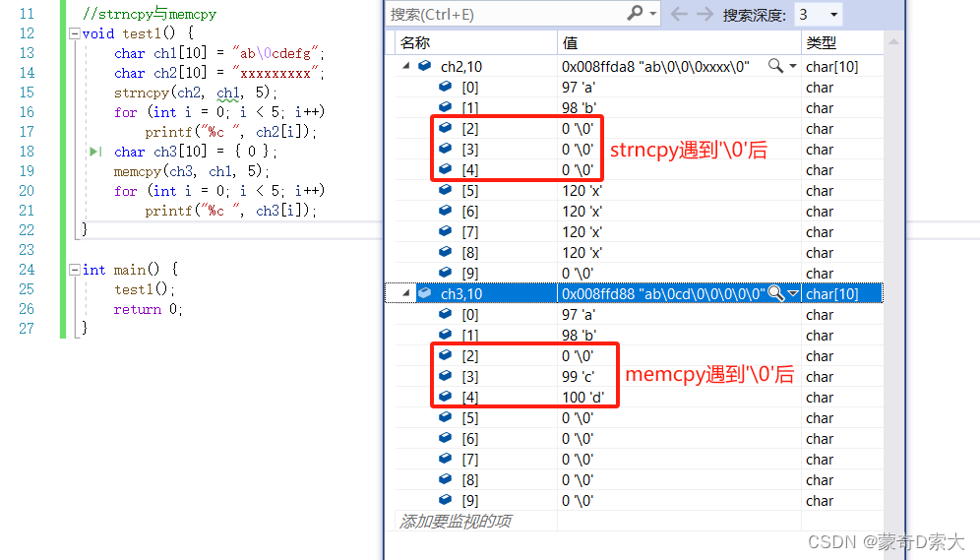Click line number 19 in editor
Viewport: 980px width, 560px height.
pos(27,171)
